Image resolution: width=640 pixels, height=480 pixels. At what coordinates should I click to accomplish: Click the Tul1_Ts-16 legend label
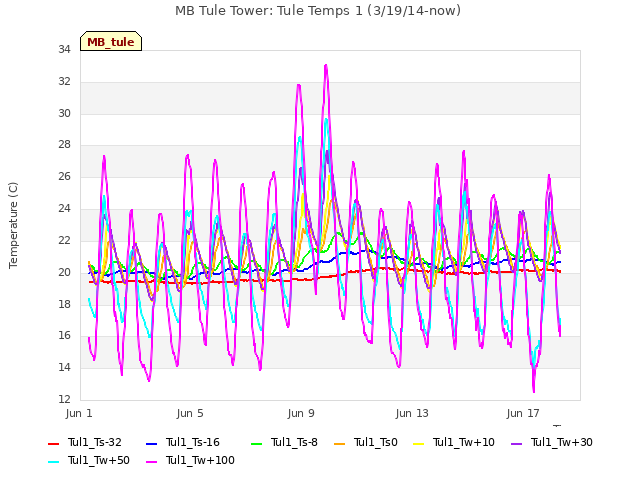(x=193, y=442)
